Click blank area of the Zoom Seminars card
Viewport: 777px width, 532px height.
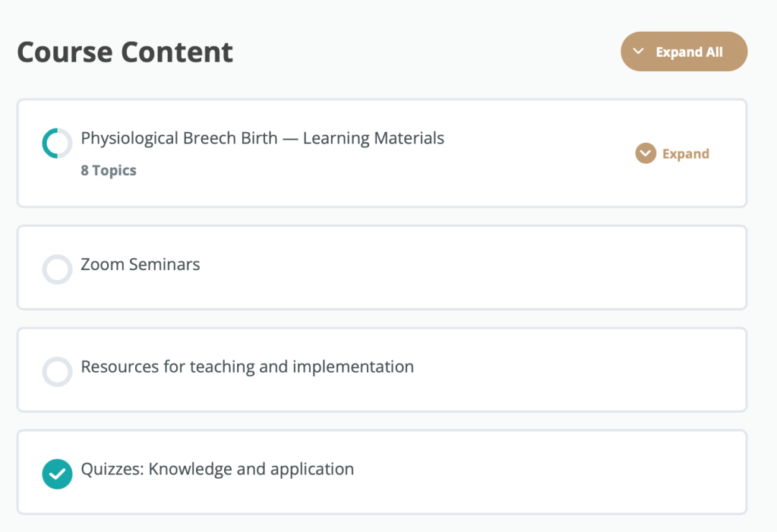(471, 267)
